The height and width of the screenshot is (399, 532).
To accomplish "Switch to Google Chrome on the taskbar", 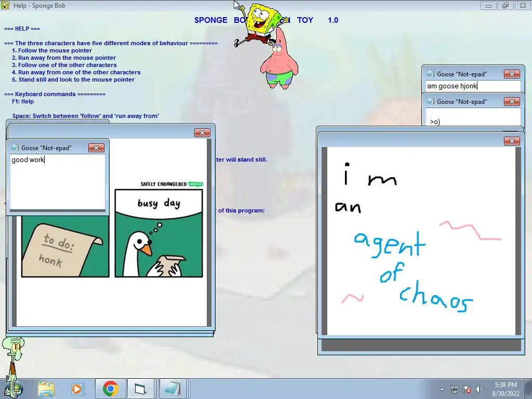I will coord(110,389).
